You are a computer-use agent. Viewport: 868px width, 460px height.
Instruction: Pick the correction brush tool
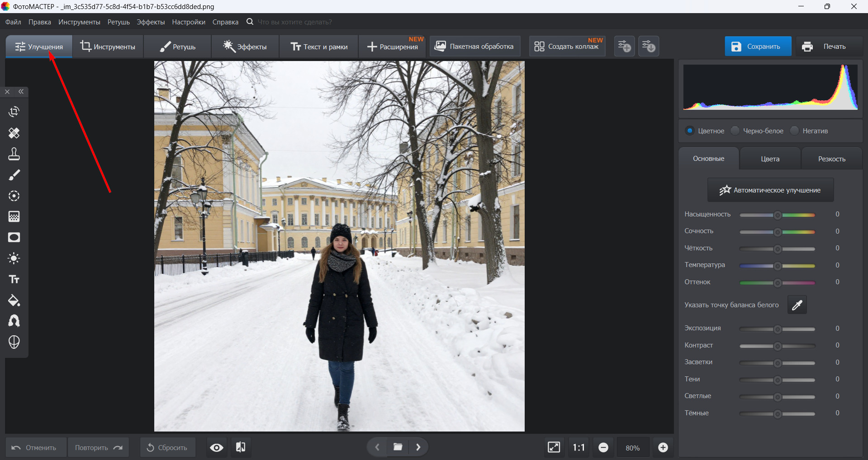14,175
